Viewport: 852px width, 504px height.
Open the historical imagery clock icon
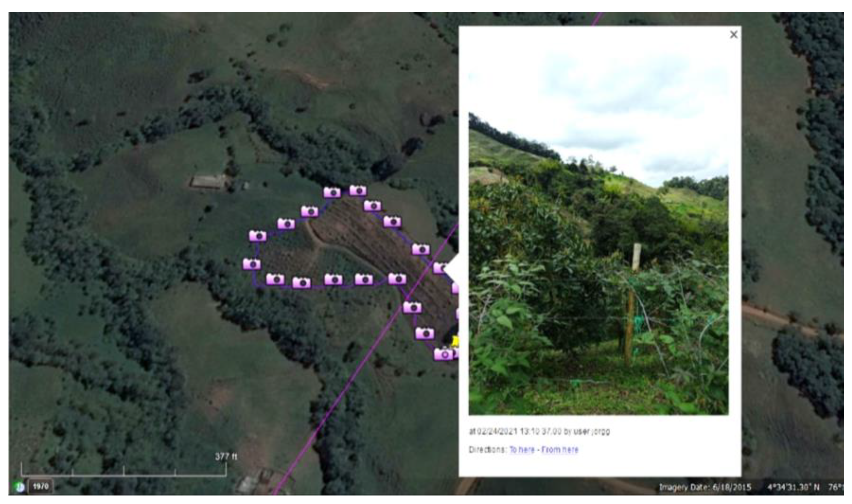coord(20,487)
